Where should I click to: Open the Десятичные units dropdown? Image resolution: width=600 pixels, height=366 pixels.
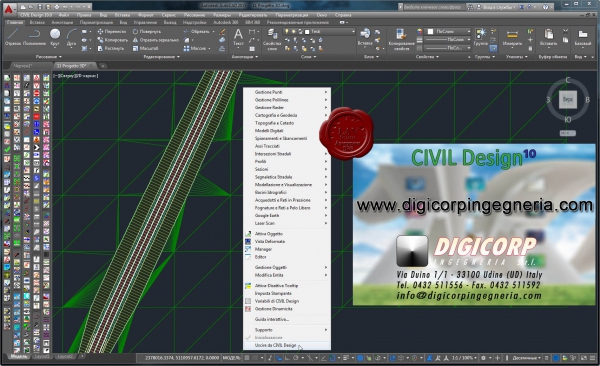527,358
